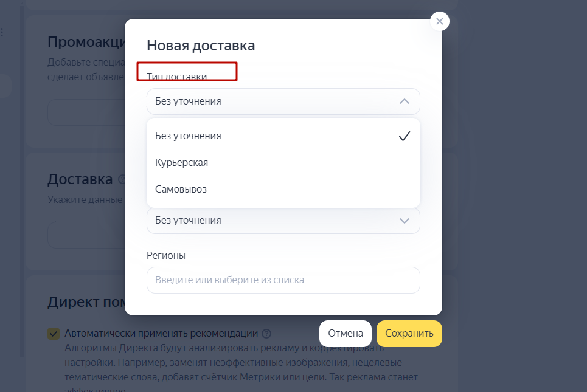
Task: Close the Новая доставка dialog with the X
Action: (x=440, y=21)
